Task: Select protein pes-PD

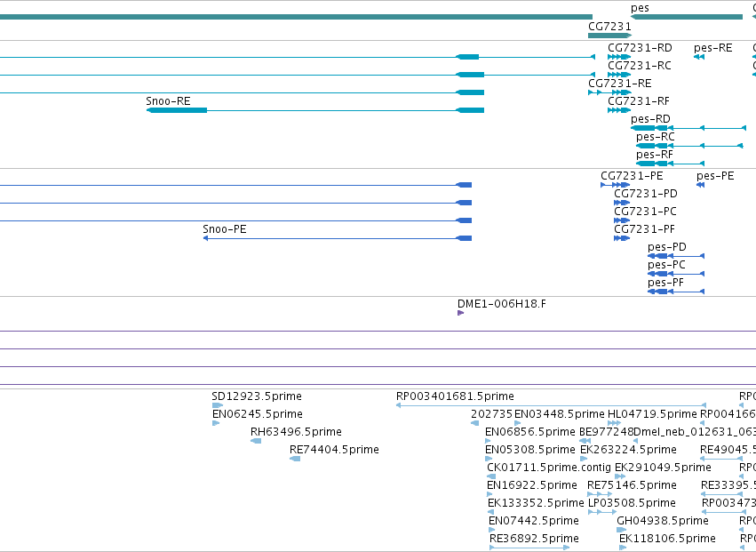Action: coord(667,247)
